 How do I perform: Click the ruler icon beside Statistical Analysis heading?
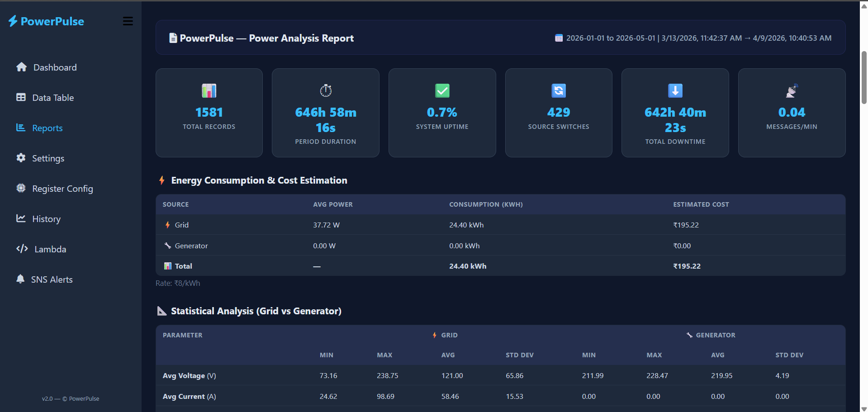pyautogui.click(x=162, y=311)
